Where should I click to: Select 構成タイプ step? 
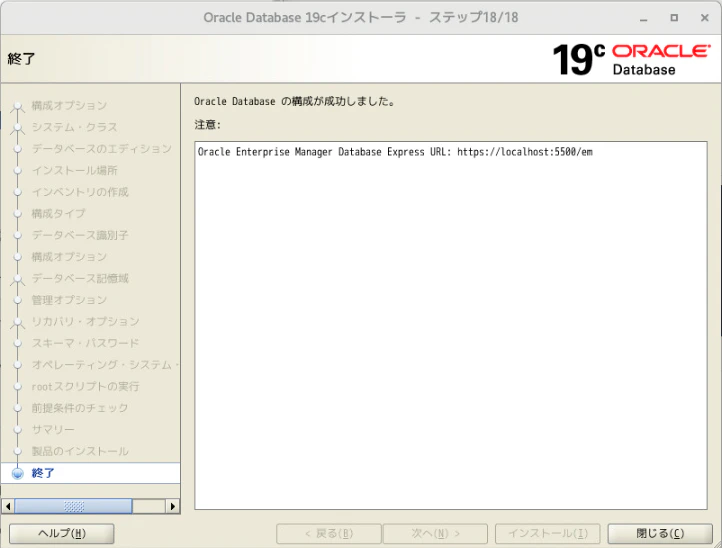click(x=58, y=213)
